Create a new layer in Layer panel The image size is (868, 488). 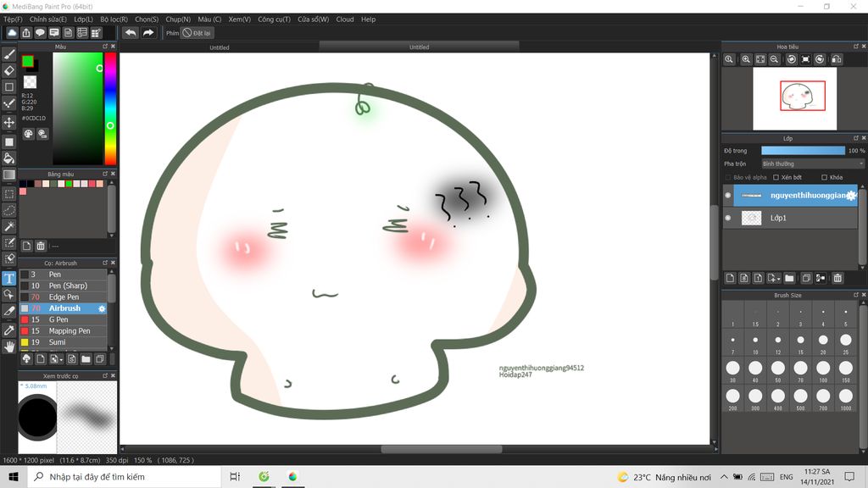point(730,278)
